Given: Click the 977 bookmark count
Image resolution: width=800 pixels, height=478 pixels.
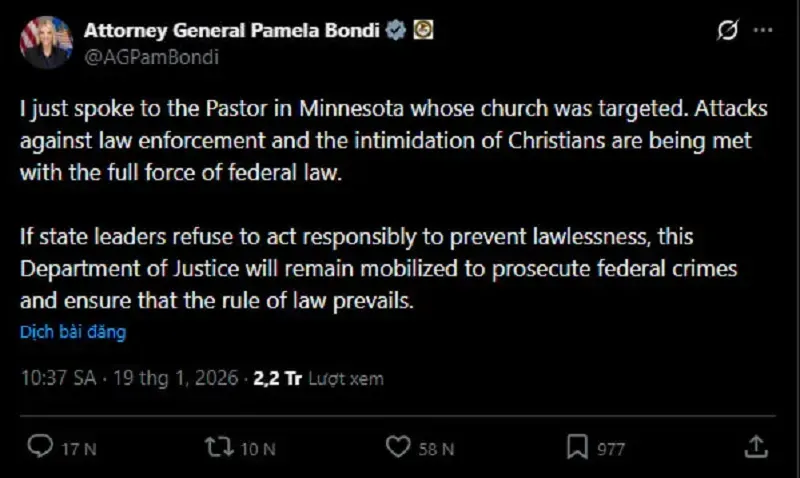Looking at the screenshot, I should tap(611, 449).
